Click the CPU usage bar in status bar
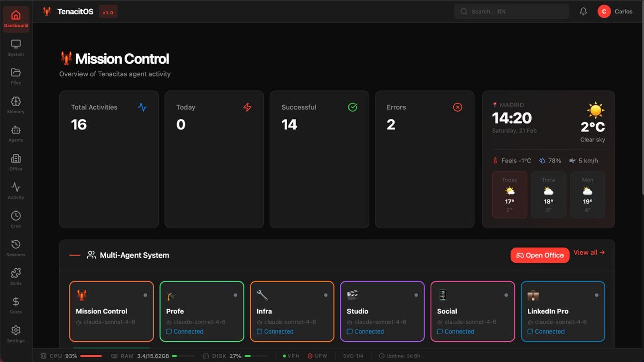 (x=91, y=356)
